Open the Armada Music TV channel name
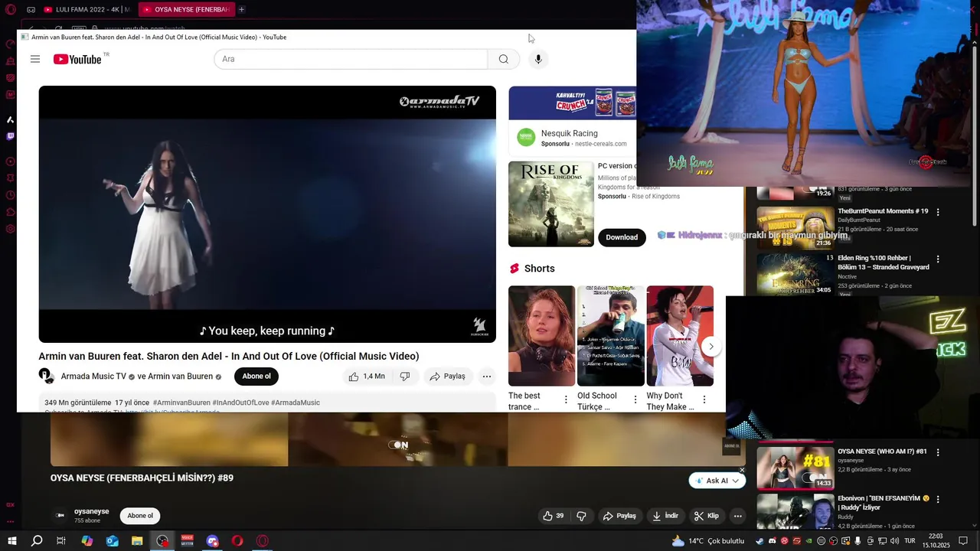 (x=93, y=377)
